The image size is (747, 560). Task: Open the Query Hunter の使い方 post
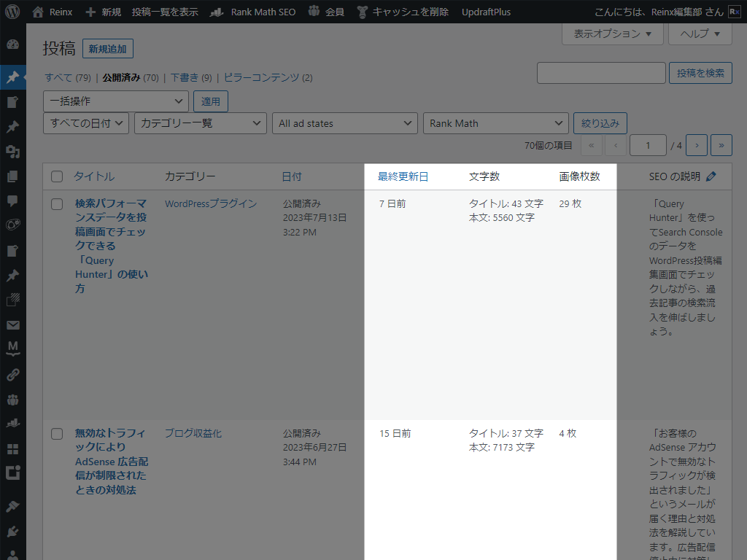click(112, 246)
